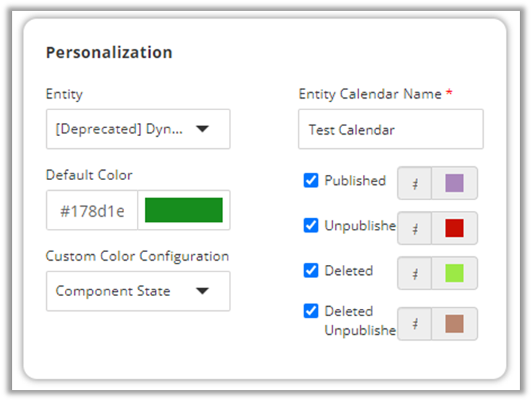This screenshot has height=401, width=532.
Task: Disable the Deleted checkbox
Action: 311,271
